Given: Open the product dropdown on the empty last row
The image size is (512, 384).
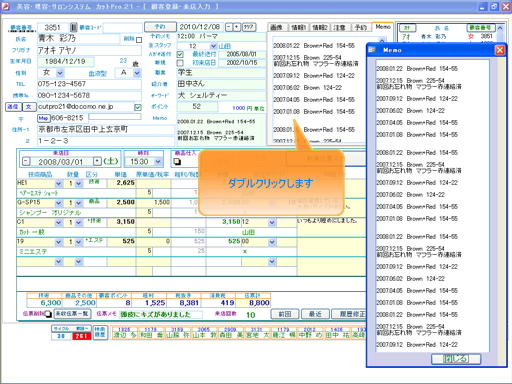Looking at the screenshot, I should (x=59, y=262).
